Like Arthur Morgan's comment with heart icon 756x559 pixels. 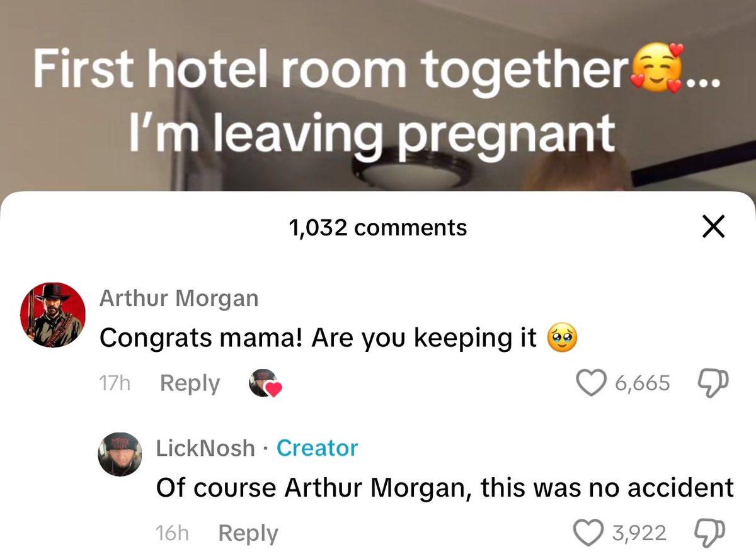point(591,383)
